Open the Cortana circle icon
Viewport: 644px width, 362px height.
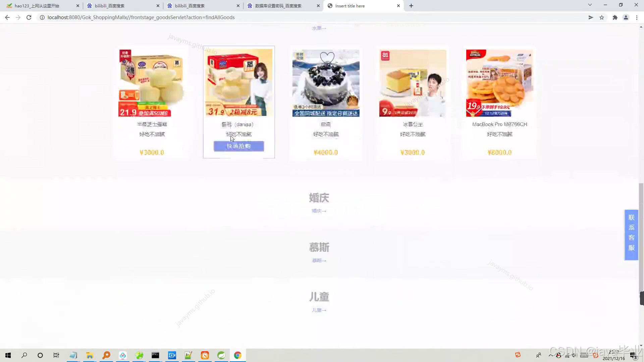(x=40, y=355)
